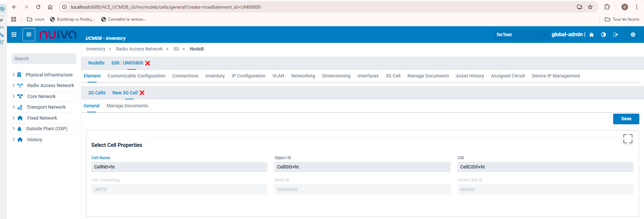Expand the Transport Network menu section
The height and width of the screenshot is (219, 644).
click(14, 107)
